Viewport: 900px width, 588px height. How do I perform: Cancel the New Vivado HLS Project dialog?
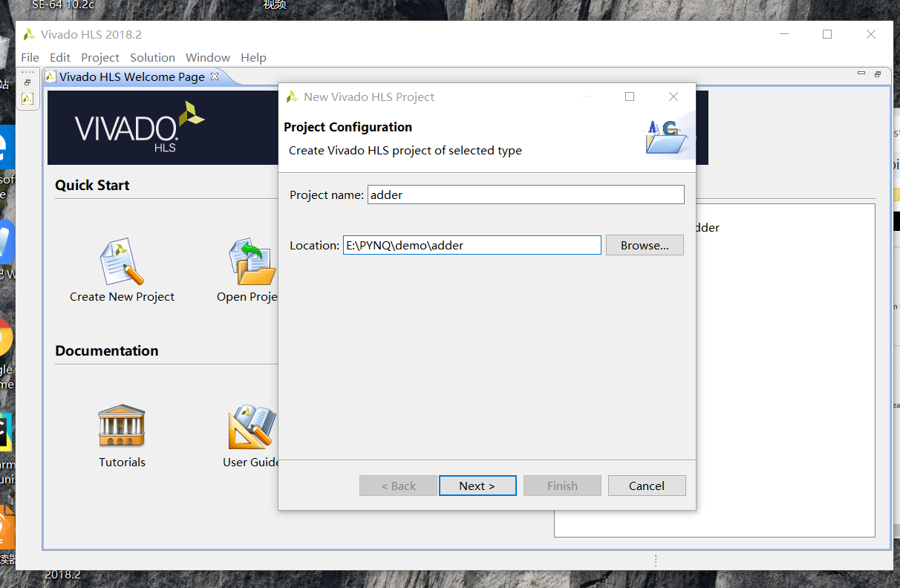[x=646, y=486]
